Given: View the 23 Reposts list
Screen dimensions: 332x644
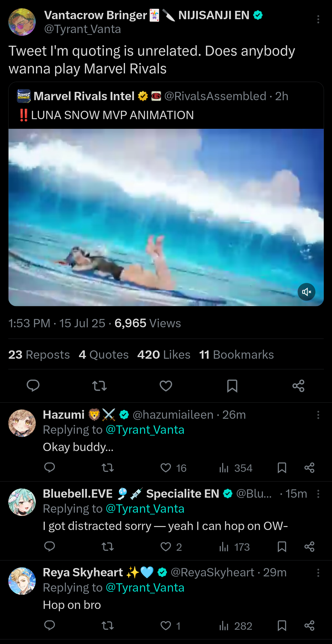Looking at the screenshot, I should point(39,355).
